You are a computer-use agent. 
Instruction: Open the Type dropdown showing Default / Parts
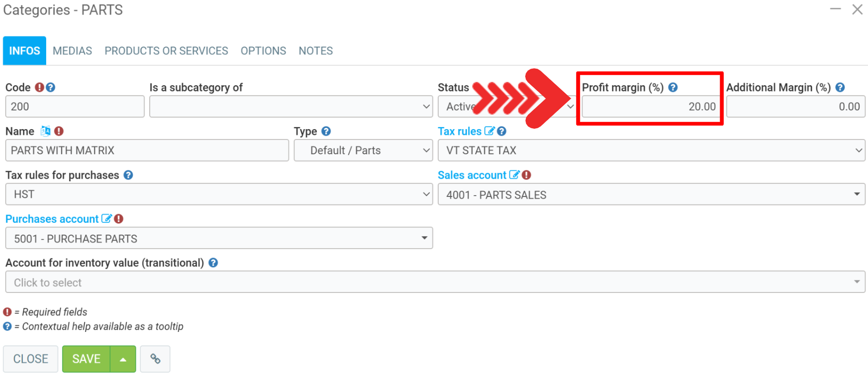click(x=363, y=150)
